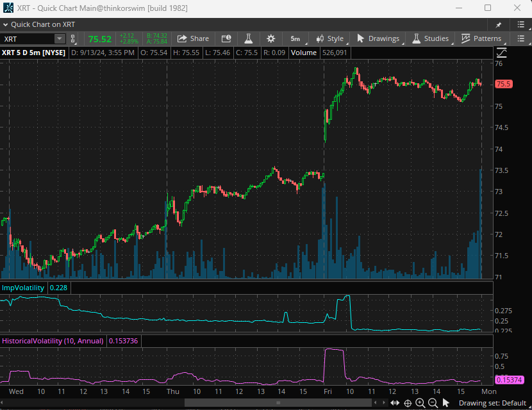This screenshot has width=532, height=410.
Task: Toggle the chart scale mode icon
Action: [x=501, y=53]
